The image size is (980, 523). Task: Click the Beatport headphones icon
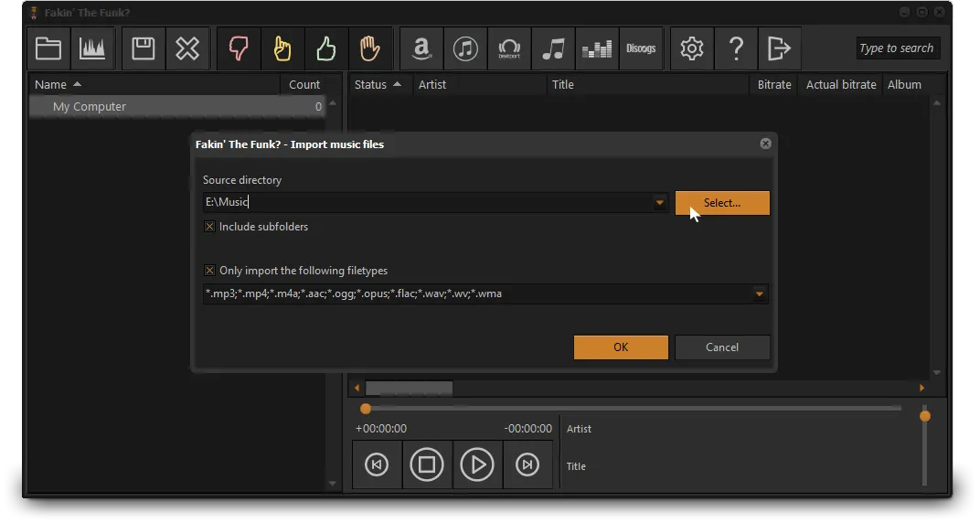pyautogui.click(x=509, y=48)
